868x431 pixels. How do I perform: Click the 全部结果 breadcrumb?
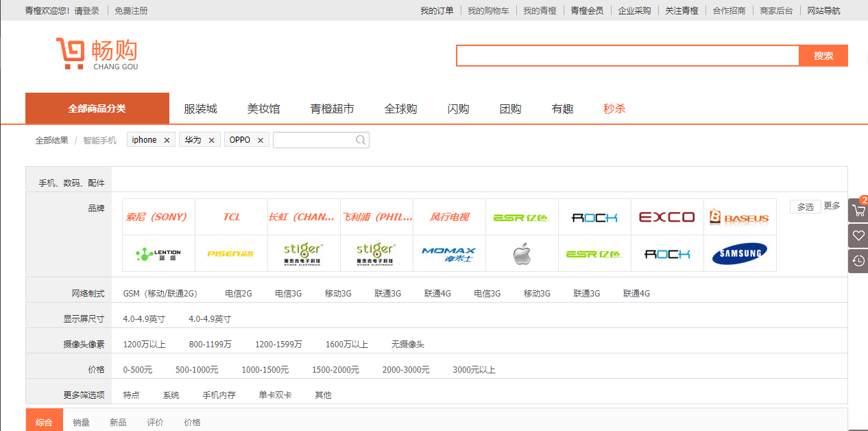click(52, 140)
